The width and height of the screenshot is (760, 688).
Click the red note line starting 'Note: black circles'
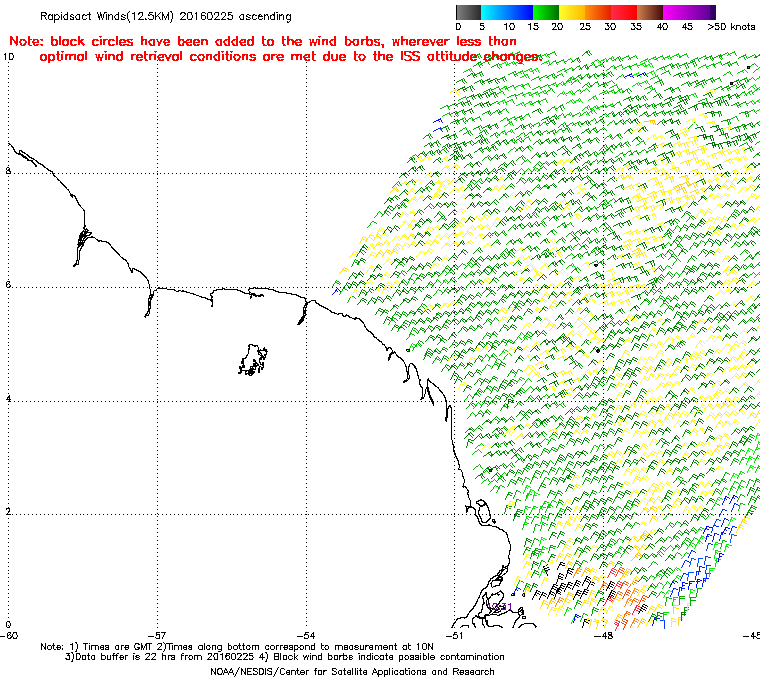coord(263,41)
